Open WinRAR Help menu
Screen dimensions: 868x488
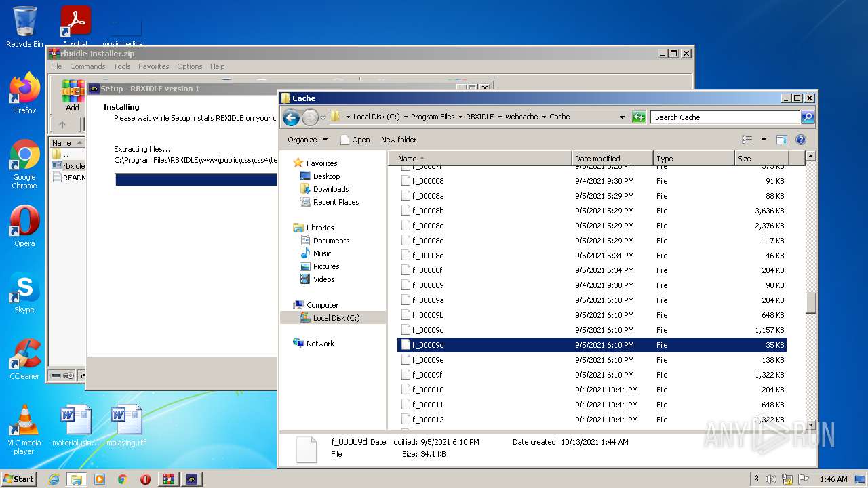[x=218, y=66]
